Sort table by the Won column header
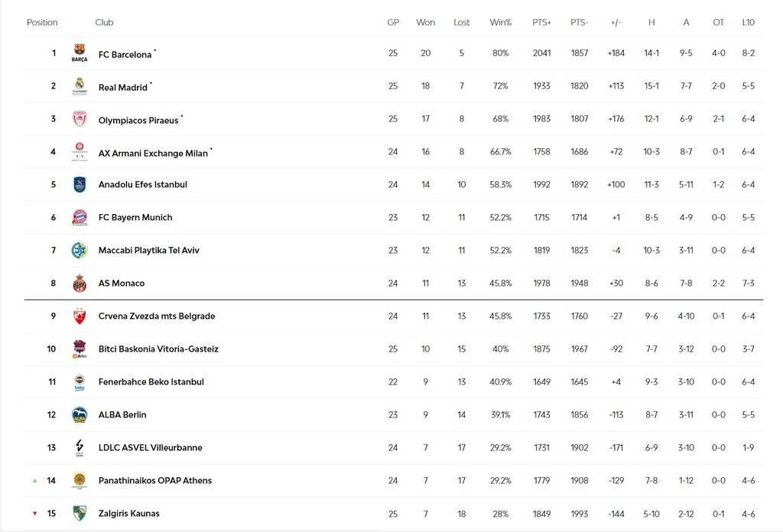The height and width of the screenshot is (532, 783). click(x=426, y=22)
